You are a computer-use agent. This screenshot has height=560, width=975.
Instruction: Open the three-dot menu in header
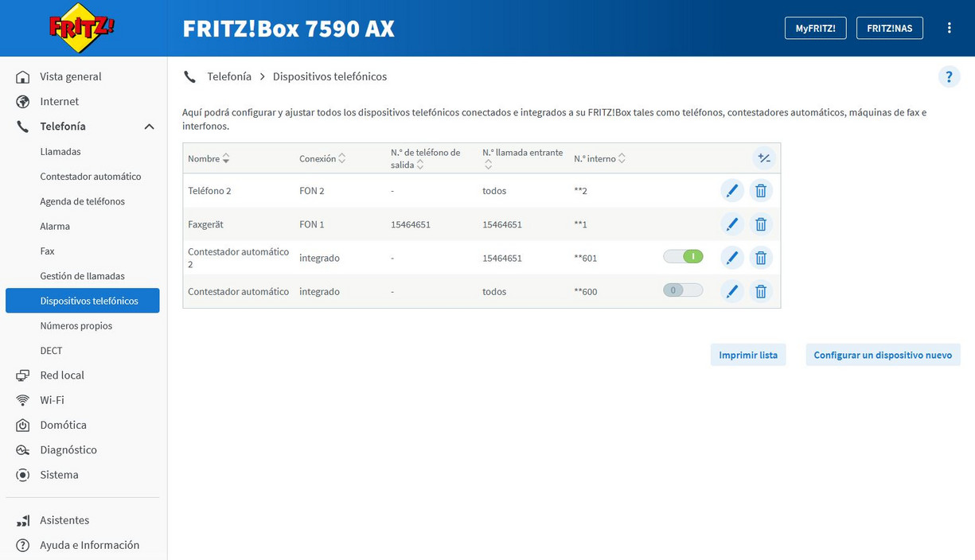pos(950,28)
